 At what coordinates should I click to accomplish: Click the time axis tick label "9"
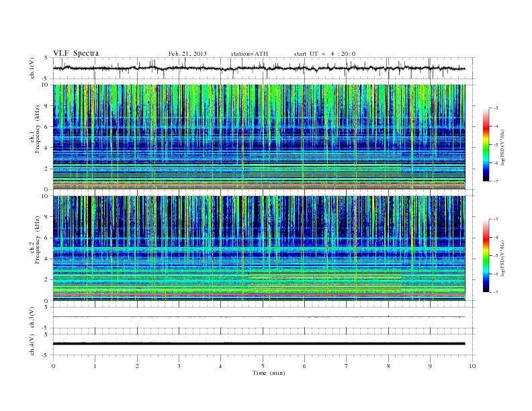(430, 366)
